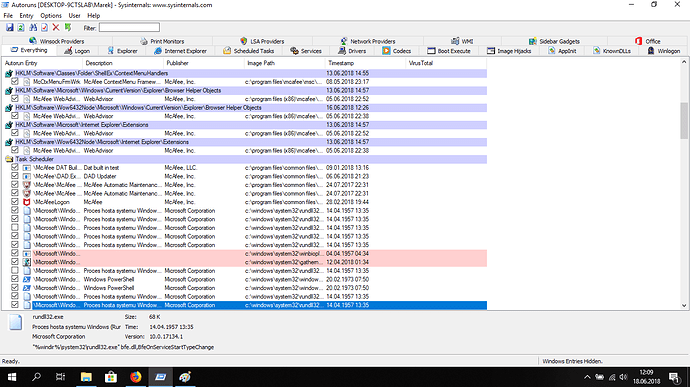The width and height of the screenshot is (690, 387).
Task: Click the Refresh toolbar icon
Action: pos(21,28)
